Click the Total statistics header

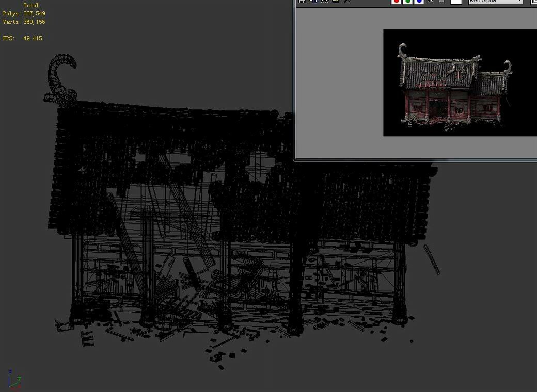(31, 6)
